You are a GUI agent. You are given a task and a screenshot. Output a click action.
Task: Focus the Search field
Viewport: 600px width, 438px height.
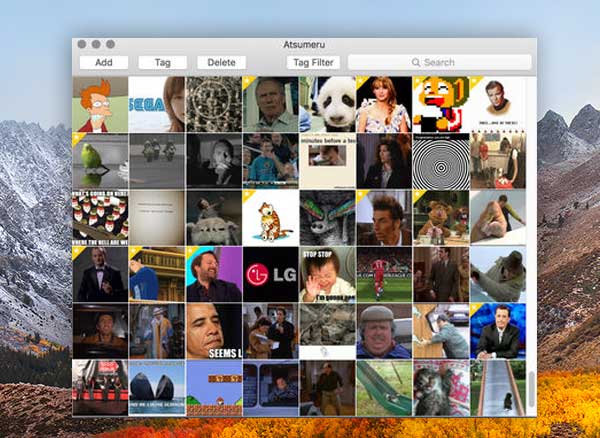[440, 62]
